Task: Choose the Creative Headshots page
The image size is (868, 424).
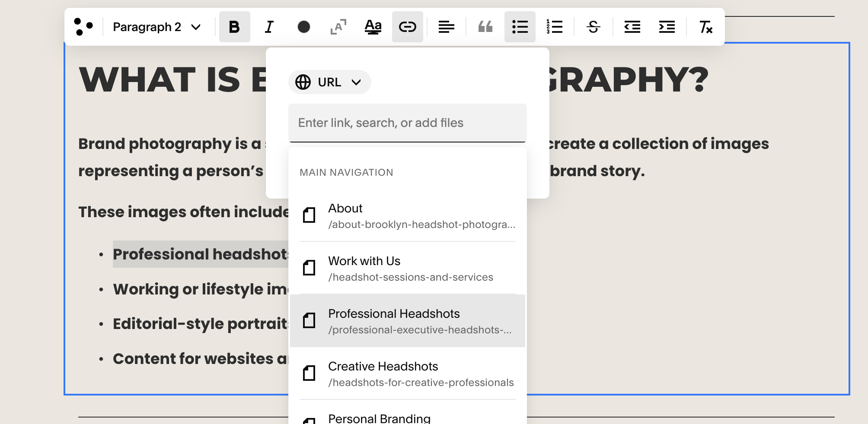Action: point(407,373)
